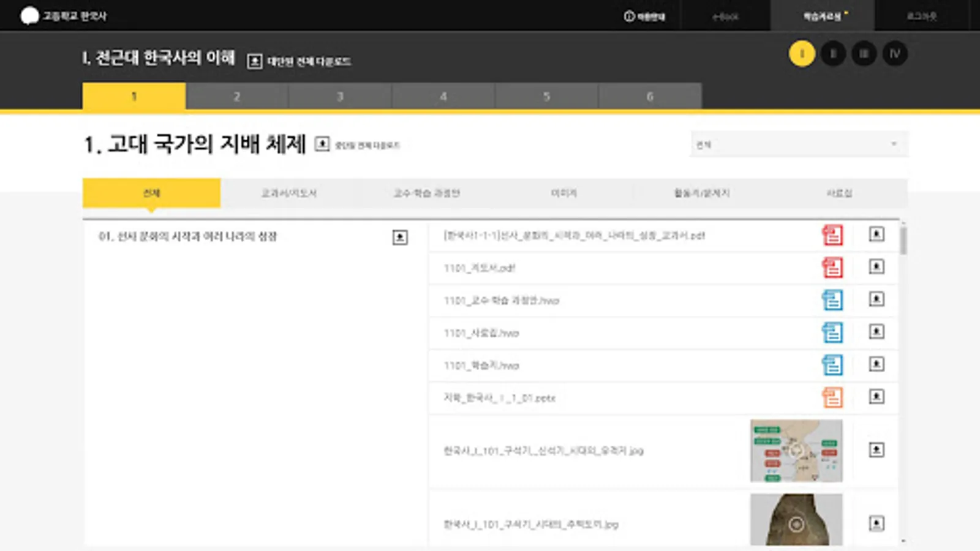Download the '구석기_신석기_시대의_유적지.jpg' image

pos(876,450)
